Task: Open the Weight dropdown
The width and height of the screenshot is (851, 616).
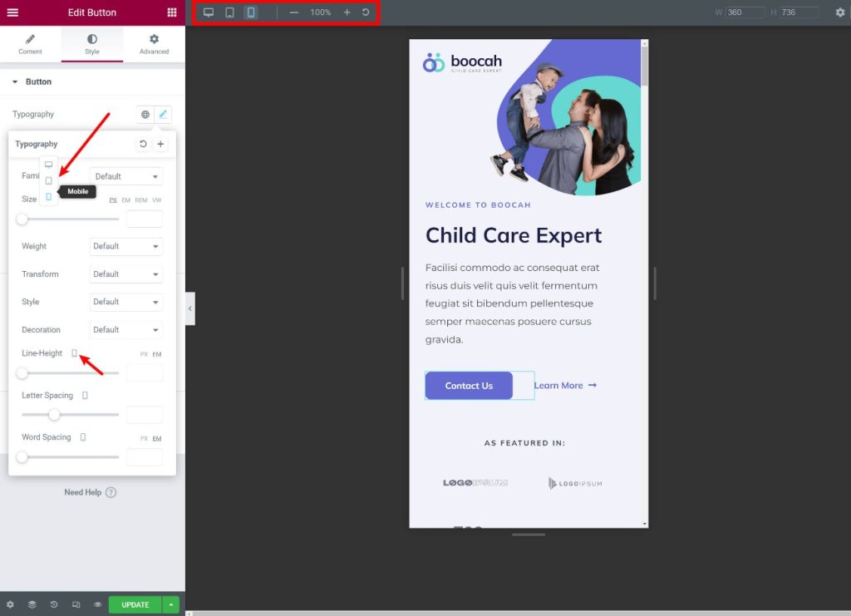Action: tap(126, 246)
